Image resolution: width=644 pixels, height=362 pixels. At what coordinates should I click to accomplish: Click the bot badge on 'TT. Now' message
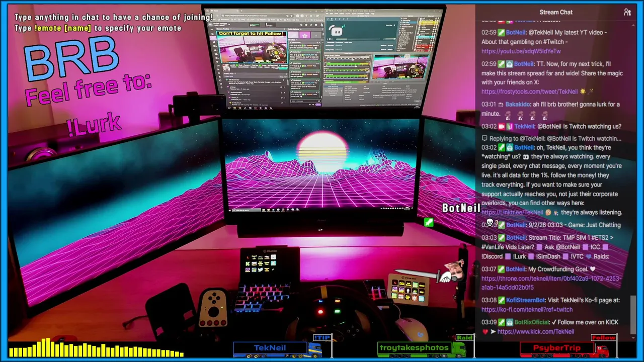tap(510, 64)
